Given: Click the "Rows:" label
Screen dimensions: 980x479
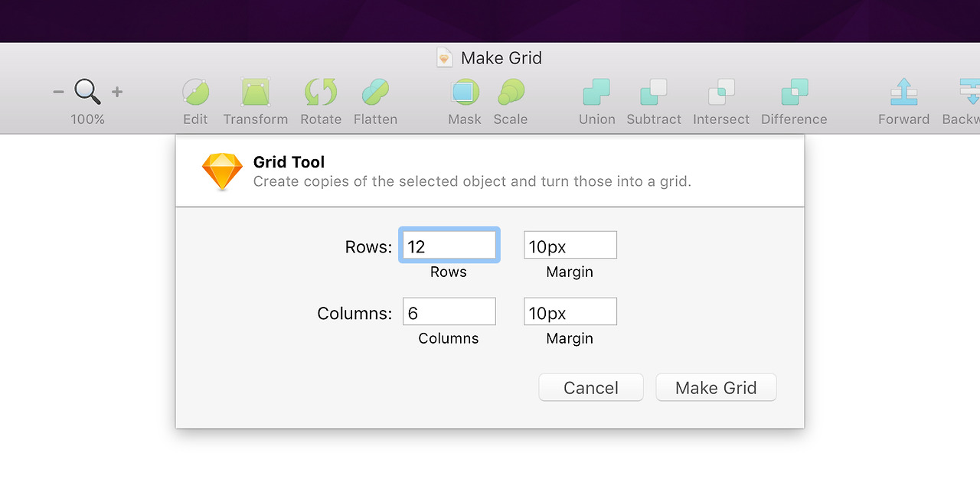Looking at the screenshot, I should (368, 246).
